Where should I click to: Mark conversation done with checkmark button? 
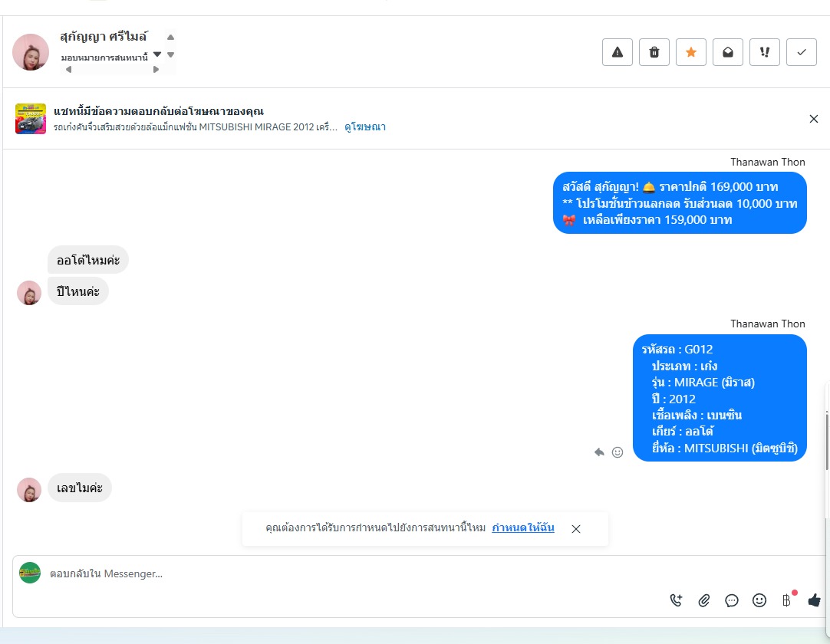[802, 52]
